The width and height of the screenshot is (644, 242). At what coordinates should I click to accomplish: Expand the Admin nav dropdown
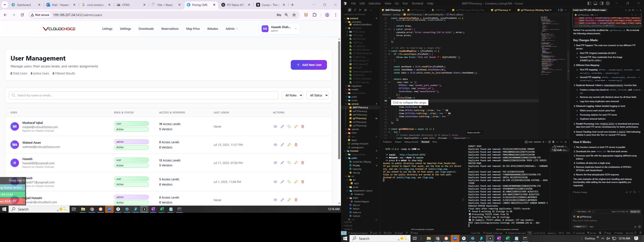coord(232,29)
